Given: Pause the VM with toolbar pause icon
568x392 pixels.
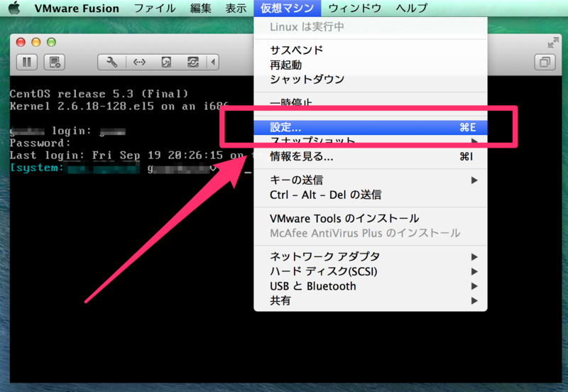Looking at the screenshot, I should coord(27,62).
